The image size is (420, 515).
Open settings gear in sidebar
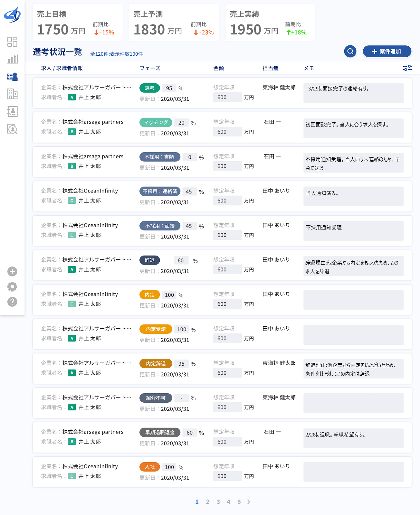tap(12, 286)
